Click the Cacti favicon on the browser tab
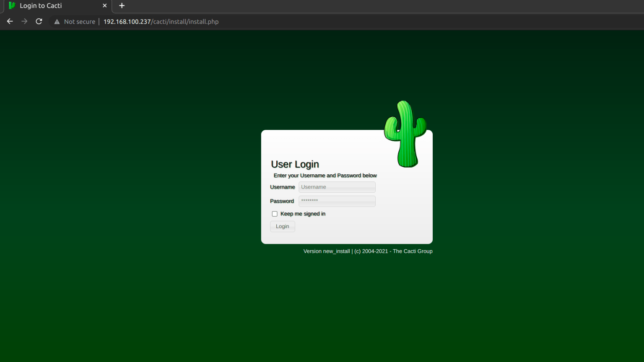The image size is (644, 362). pyautogui.click(x=11, y=6)
